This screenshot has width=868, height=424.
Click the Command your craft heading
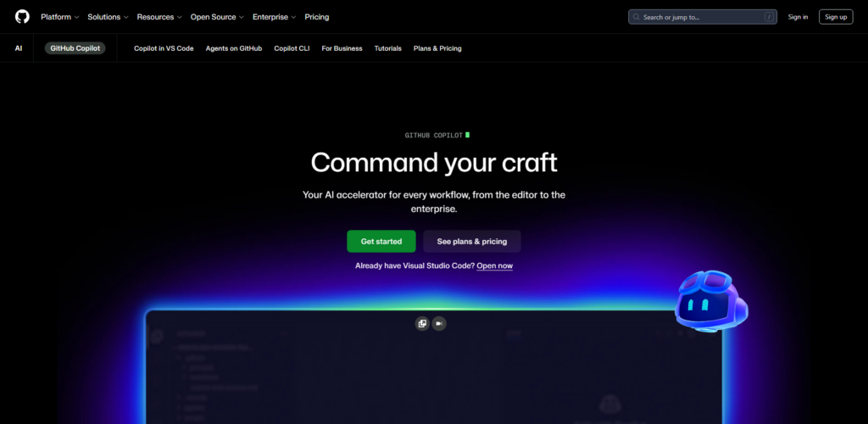[x=434, y=163]
